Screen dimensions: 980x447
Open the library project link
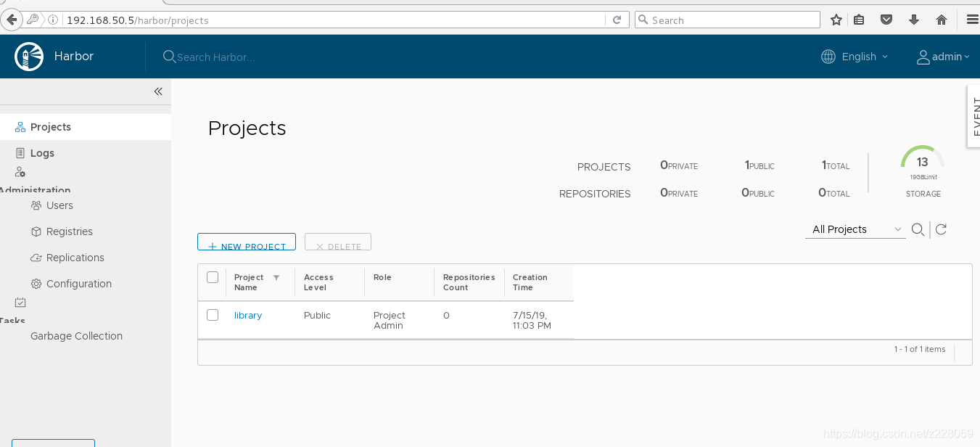[248, 316]
